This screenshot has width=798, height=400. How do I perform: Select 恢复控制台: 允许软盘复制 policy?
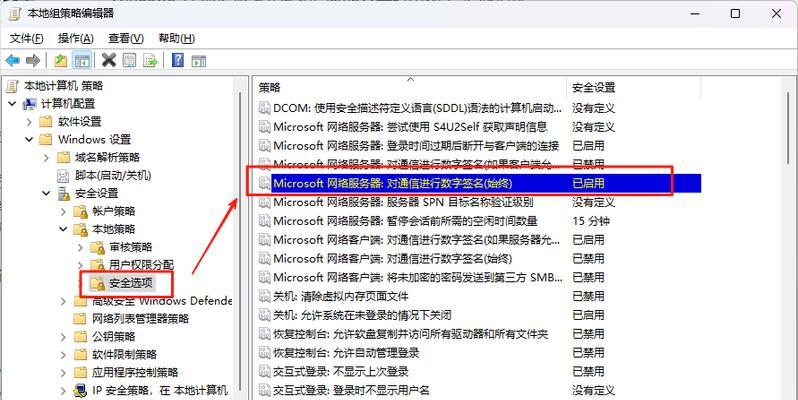(410, 334)
